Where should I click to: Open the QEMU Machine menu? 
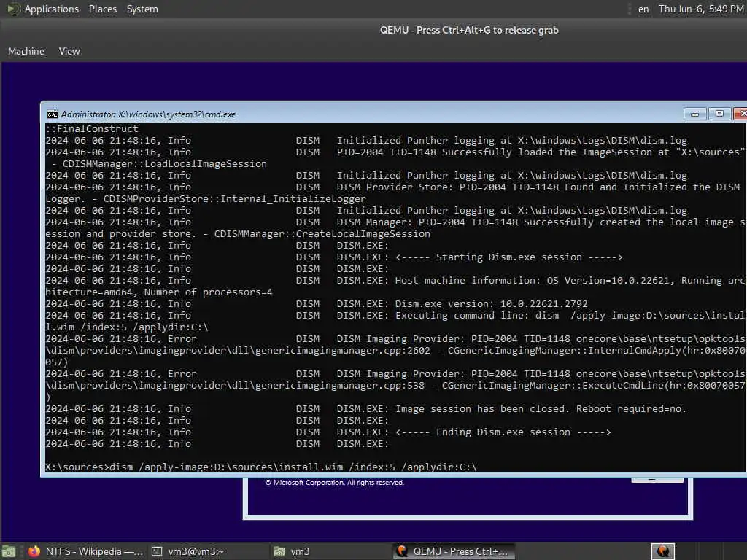pos(26,51)
